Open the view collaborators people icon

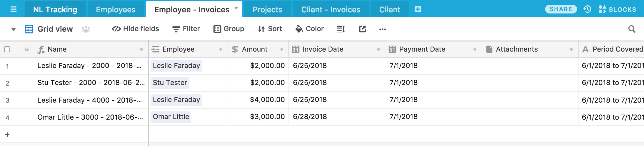pos(86,29)
